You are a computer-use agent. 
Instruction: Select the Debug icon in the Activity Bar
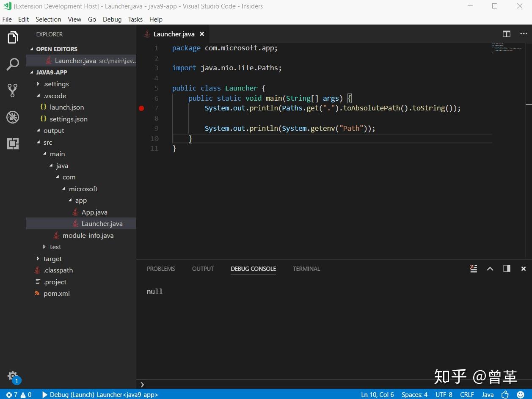pyautogui.click(x=13, y=117)
